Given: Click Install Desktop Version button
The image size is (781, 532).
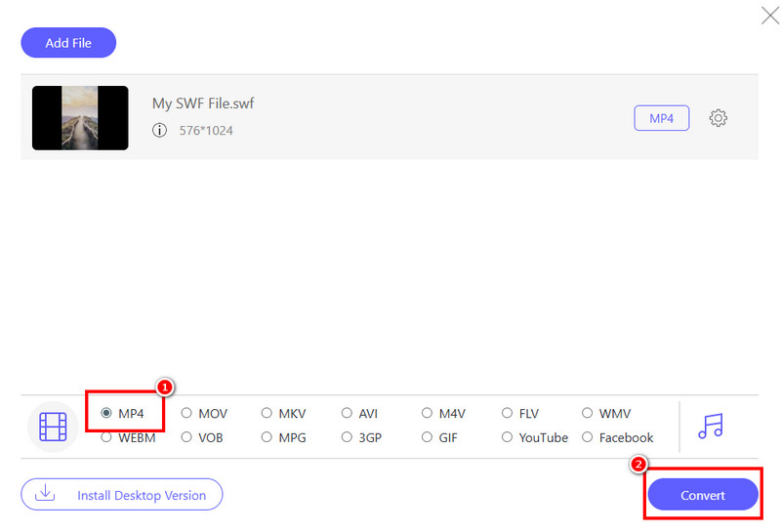Looking at the screenshot, I should point(122,495).
